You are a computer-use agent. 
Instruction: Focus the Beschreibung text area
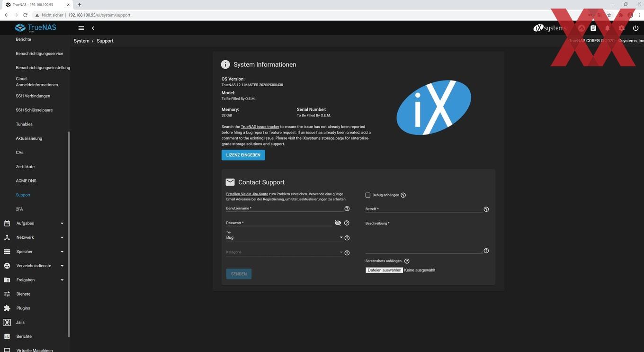click(x=424, y=237)
